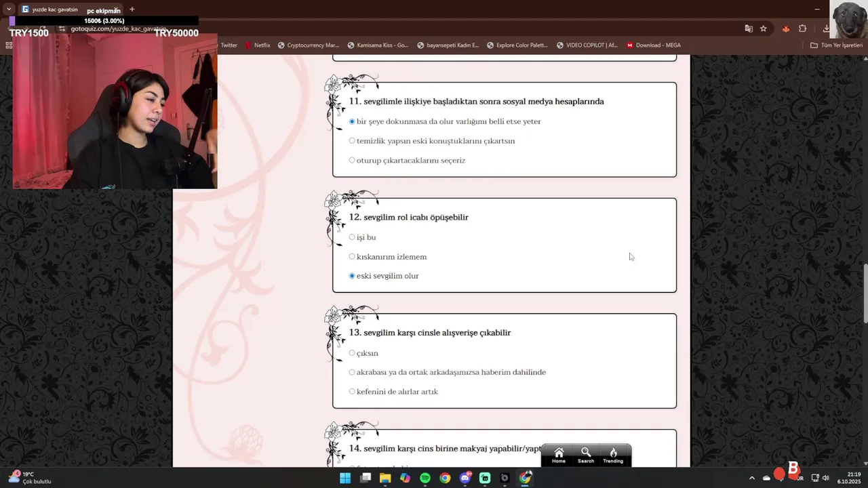Screen dimensions: 868x488
Task: Switch to active Chrome window on taskbar
Action: (525, 478)
